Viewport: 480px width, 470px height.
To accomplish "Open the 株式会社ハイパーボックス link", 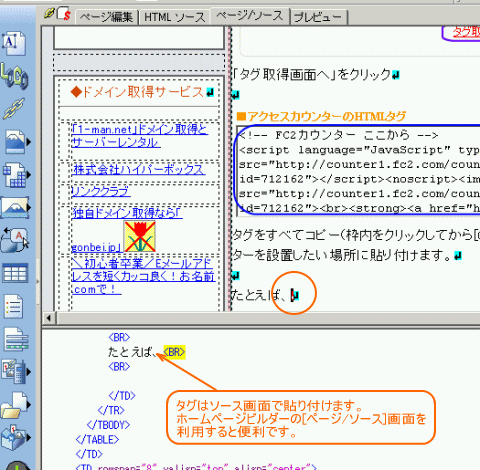I will coord(138,169).
